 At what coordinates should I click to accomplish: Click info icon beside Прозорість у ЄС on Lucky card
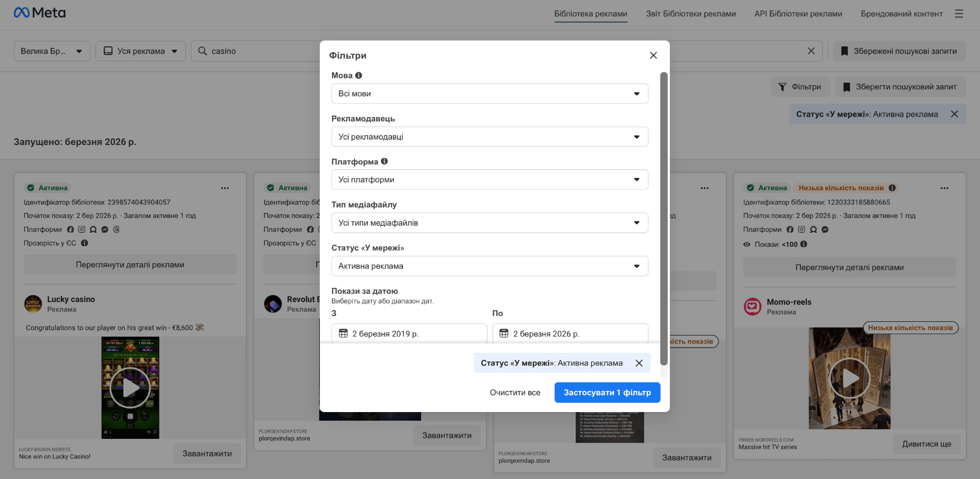coord(84,243)
